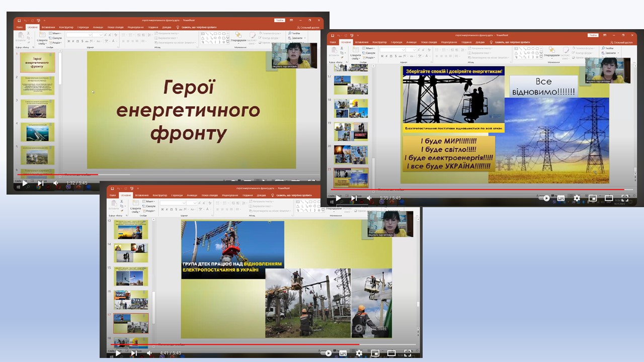This screenshot has width=644, height=362.
Task: Open the font name box in the 4:41 PowerPoint
Action: point(173,203)
